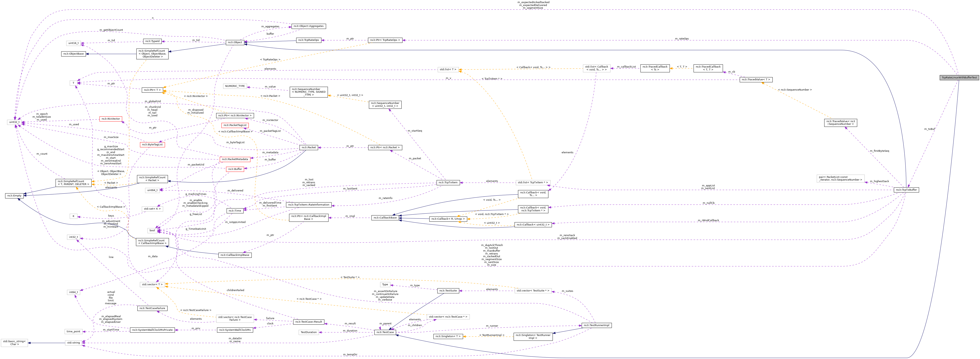980x359 pixels.
Task: Open the ns3::TestCase::Result node
Action: coord(309,322)
